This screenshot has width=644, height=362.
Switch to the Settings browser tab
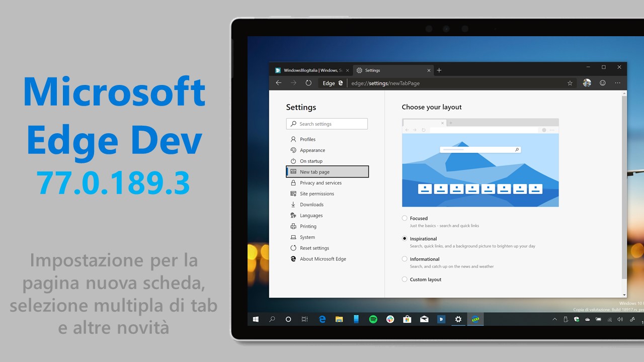372,70
